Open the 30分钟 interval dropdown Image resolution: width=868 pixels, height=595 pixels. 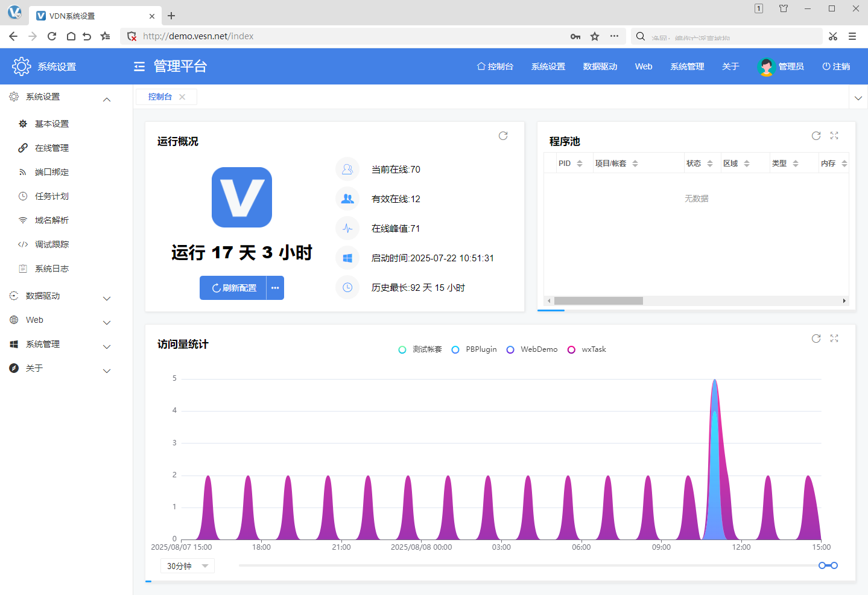coord(187,566)
